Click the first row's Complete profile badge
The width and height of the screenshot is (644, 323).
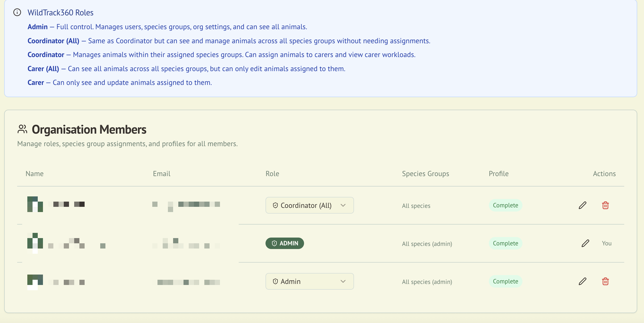pos(505,205)
